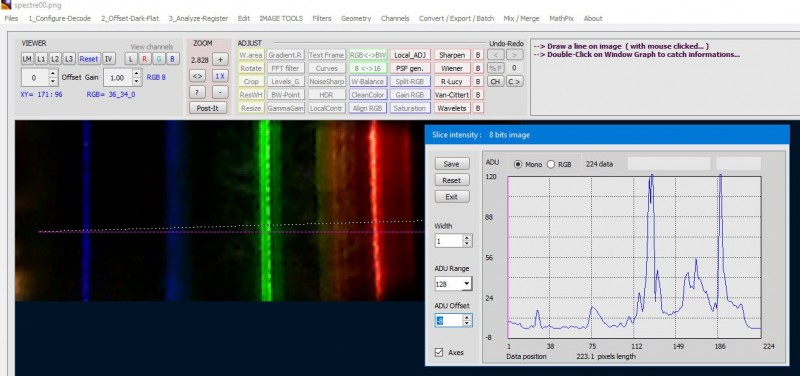View the L luminance channel
The image size is (800, 376).
point(131,59)
